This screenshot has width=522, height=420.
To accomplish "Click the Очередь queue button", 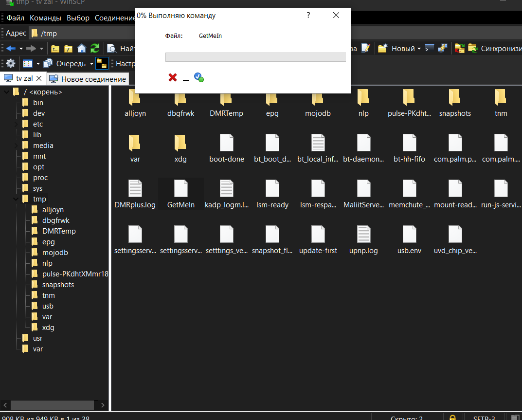I will point(65,63).
